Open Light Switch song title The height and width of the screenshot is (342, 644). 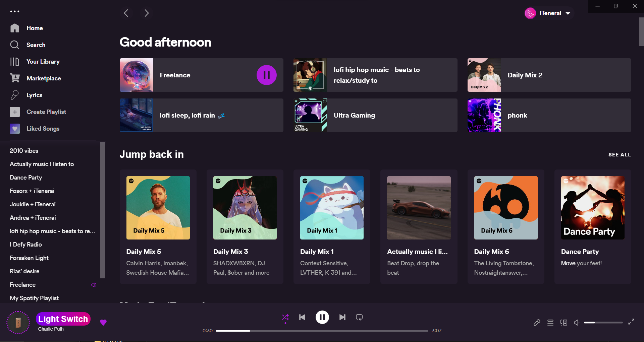pyautogui.click(x=63, y=319)
